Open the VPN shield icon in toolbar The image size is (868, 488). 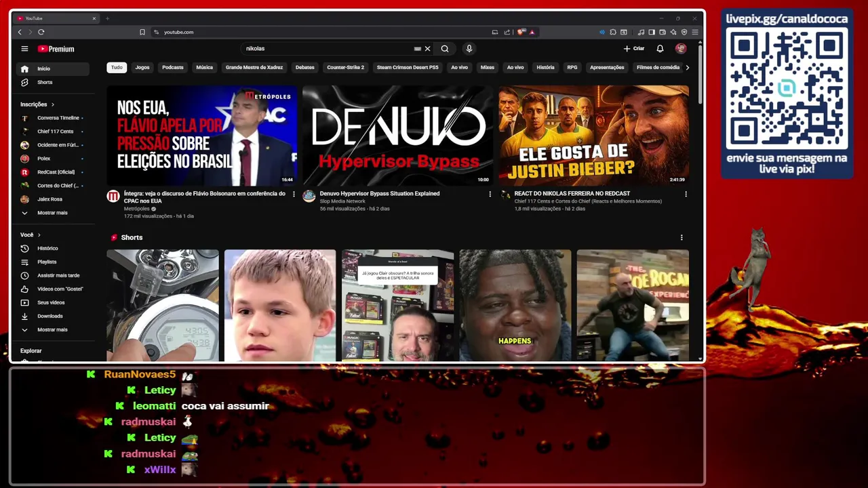click(684, 32)
